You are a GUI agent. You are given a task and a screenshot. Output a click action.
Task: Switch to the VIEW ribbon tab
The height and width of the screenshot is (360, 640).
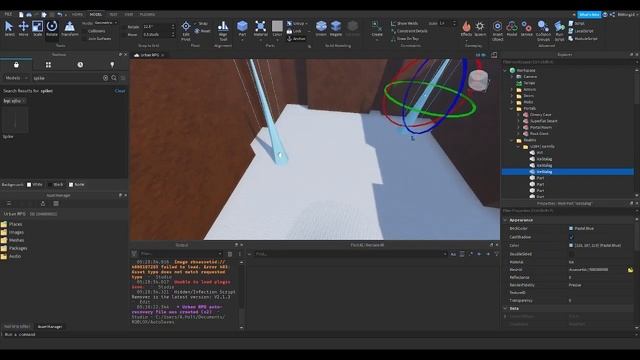[x=129, y=15]
